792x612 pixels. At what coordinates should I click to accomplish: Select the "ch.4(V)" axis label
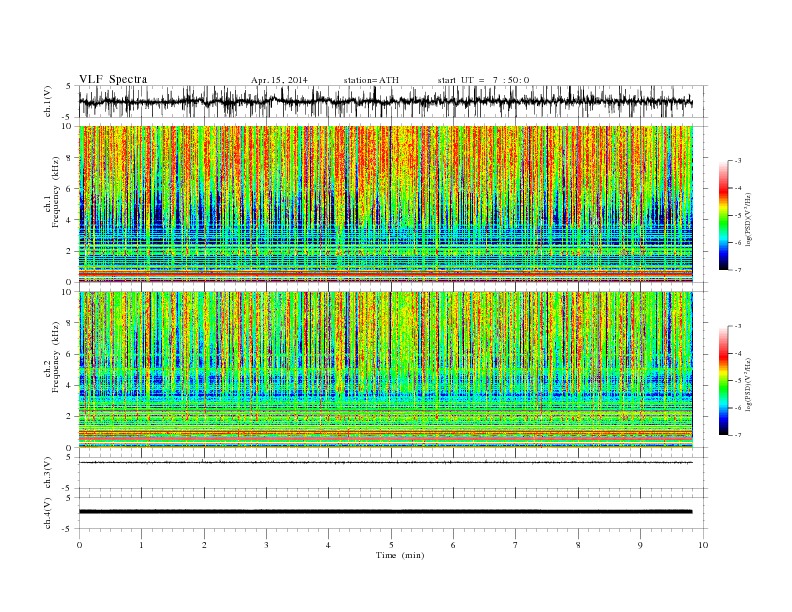(x=47, y=513)
